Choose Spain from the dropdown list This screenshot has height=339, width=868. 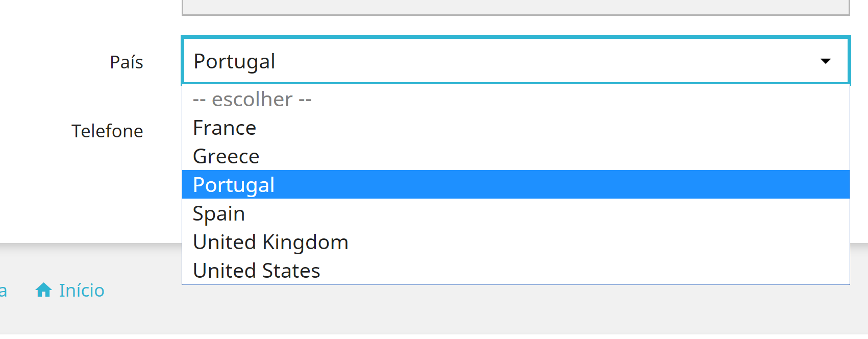tap(219, 213)
